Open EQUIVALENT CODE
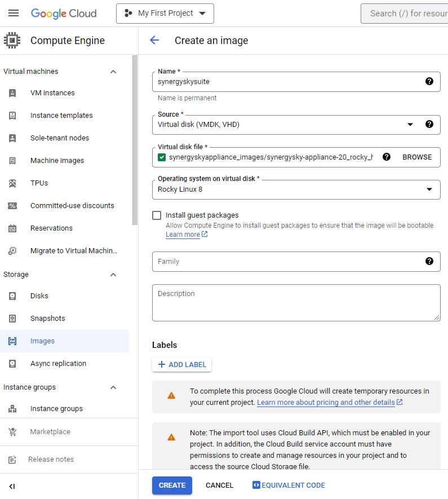The height and width of the screenshot is (499, 448). [289, 485]
